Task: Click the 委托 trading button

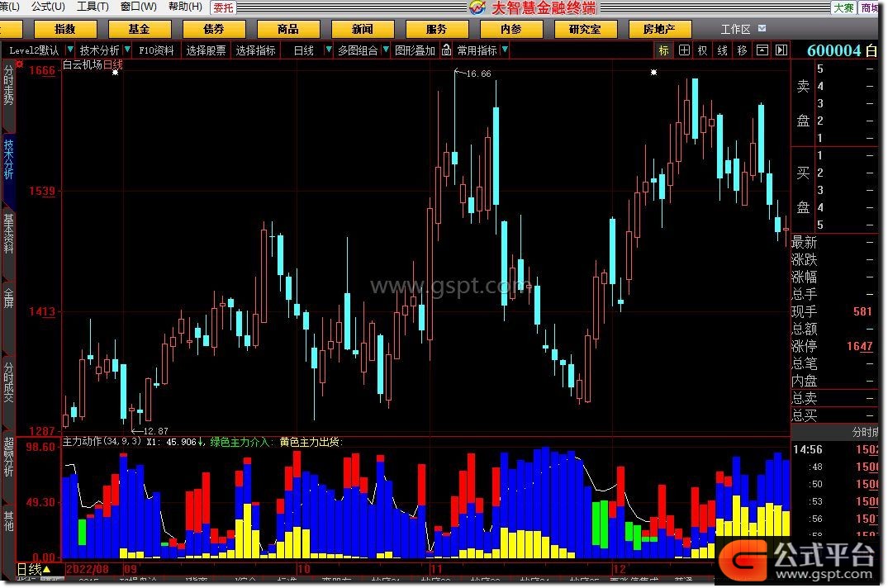Action: (x=222, y=7)
